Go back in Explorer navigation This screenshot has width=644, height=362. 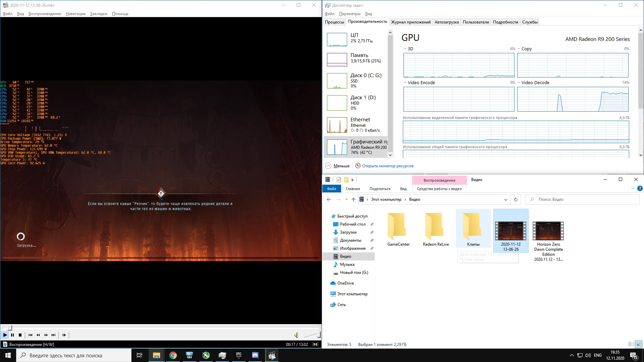[329, 199]
